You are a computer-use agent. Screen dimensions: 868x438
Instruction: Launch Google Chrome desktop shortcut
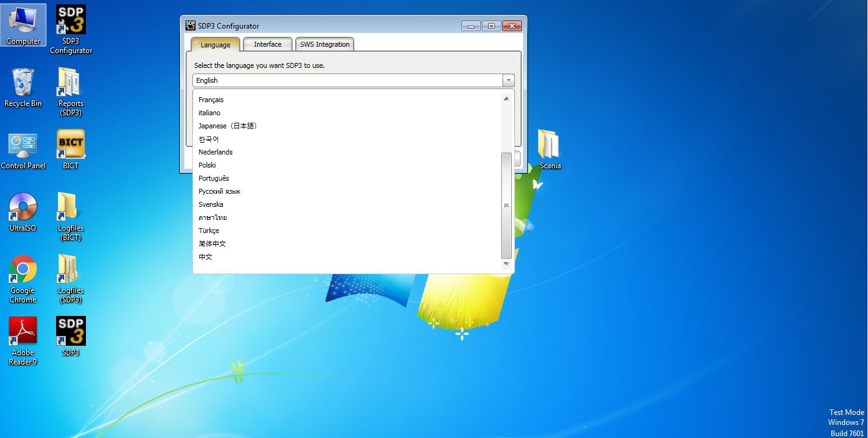pyautogui.click(x=23, y=279)
